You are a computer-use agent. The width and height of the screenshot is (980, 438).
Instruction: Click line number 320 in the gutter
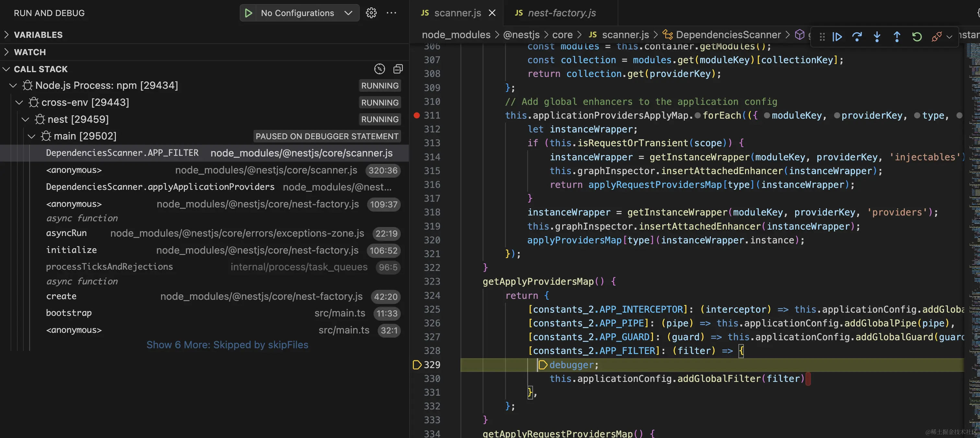tap(432, 240)
